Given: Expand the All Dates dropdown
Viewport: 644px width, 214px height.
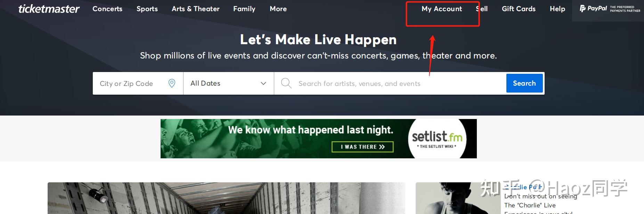Looking at the screenshot, I should click(229, 84).
